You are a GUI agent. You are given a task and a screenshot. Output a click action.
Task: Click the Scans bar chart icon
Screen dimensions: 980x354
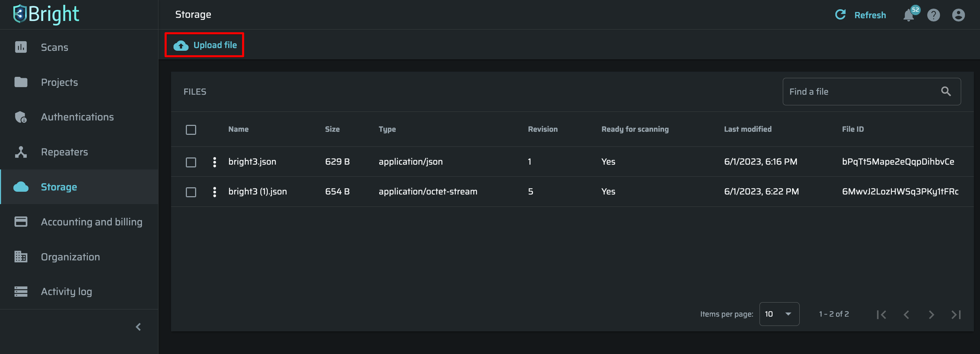coord(21,47)
